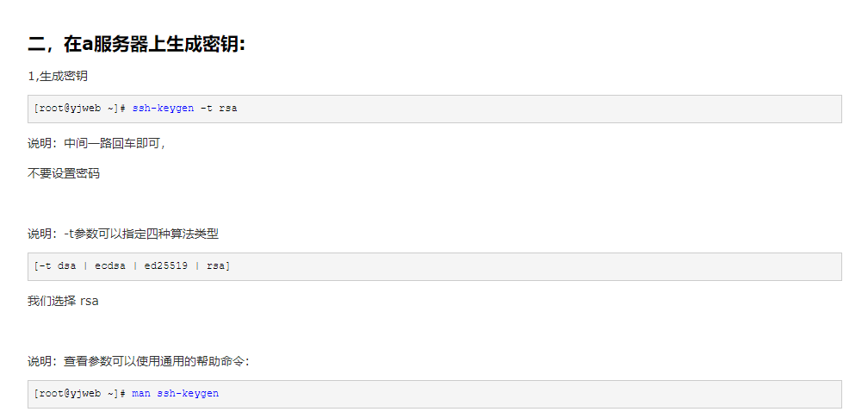Viewport: 868px width, 418px height.
Task: Click the text "不要设置密码"
Action: pyautogui.click(x=64, y=173)
